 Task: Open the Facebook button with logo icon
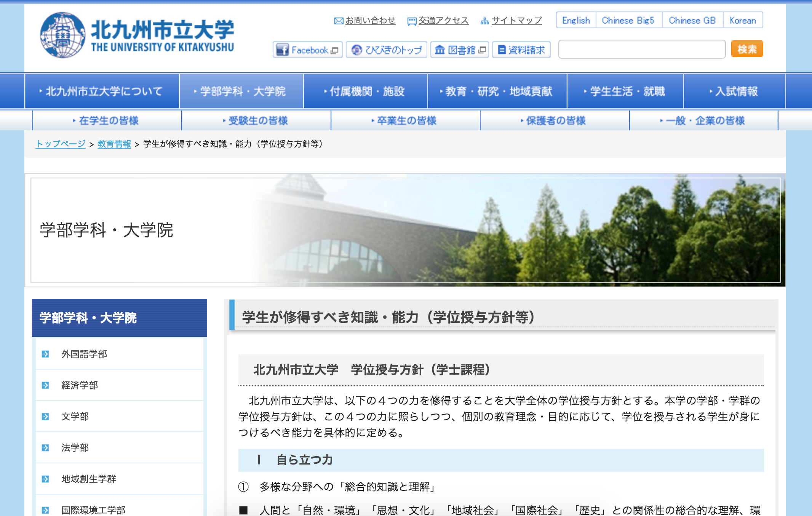pyautogui.click(x=307, y=50)
